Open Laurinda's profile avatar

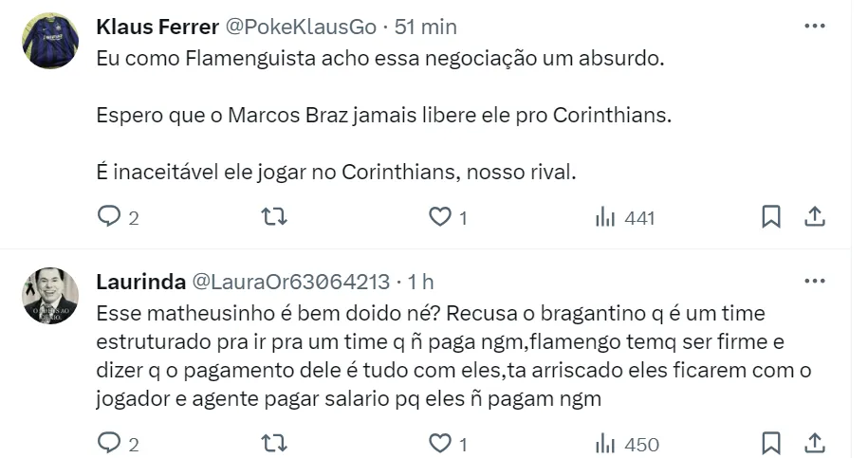(x=49, y=295)
